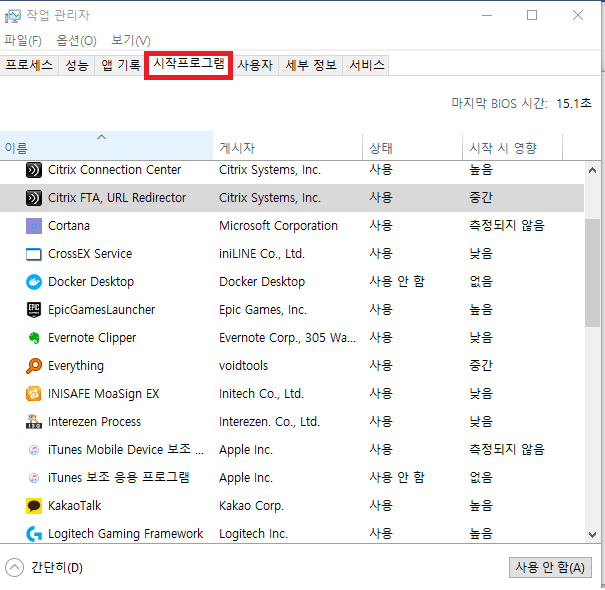Click the 마지막 BIOS 시간 15.1초 value

click(573, 103)
